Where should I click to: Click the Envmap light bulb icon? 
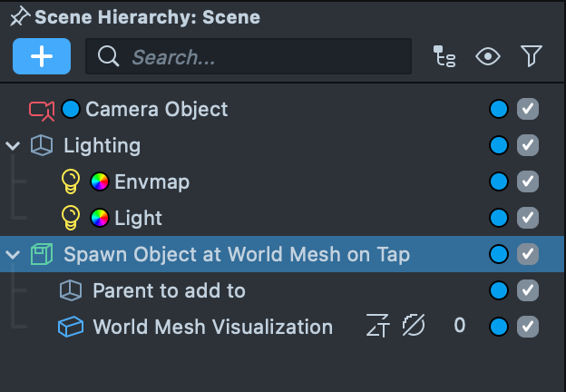pos(71,181)
